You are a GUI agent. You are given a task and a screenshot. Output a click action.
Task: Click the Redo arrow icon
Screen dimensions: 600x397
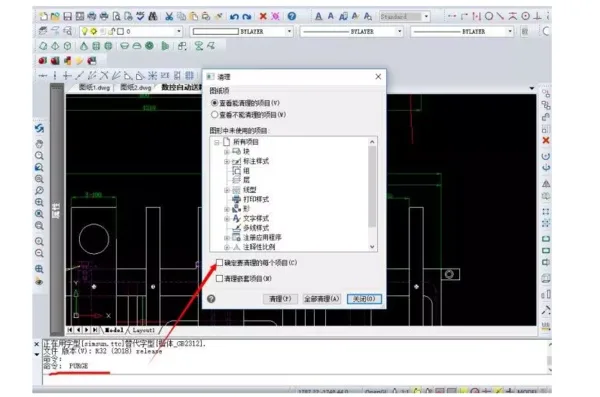247,16
